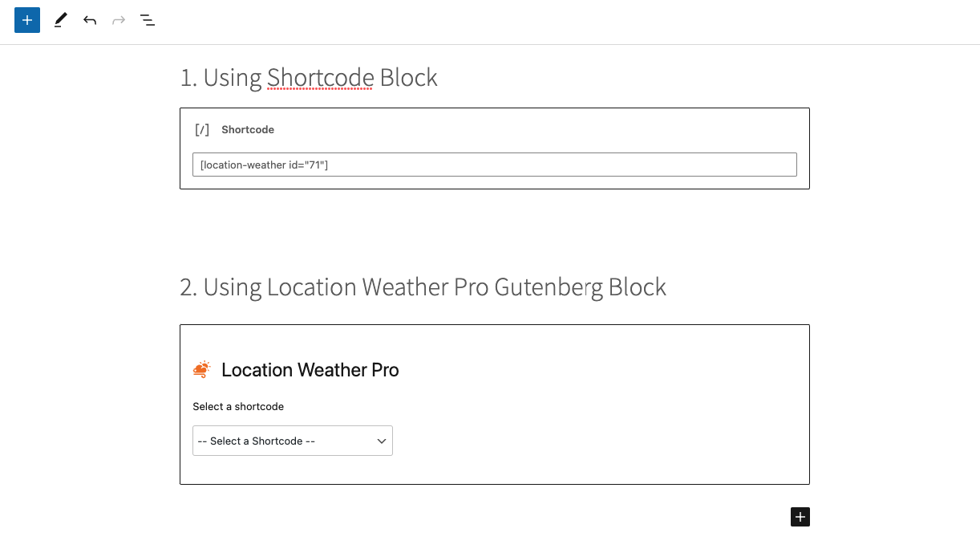
Task: Open the "-- Select a Shortcode --" dropdown
Action: (292, 441)
